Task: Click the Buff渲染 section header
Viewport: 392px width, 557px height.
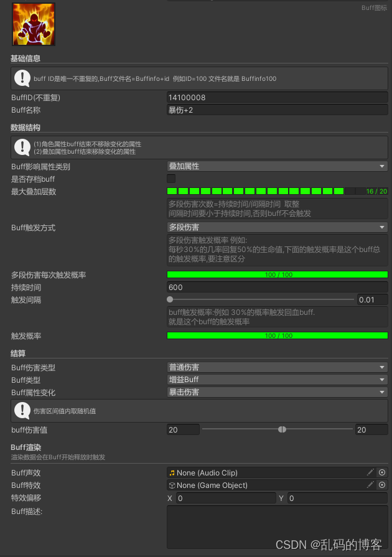Action: (26, 447)
